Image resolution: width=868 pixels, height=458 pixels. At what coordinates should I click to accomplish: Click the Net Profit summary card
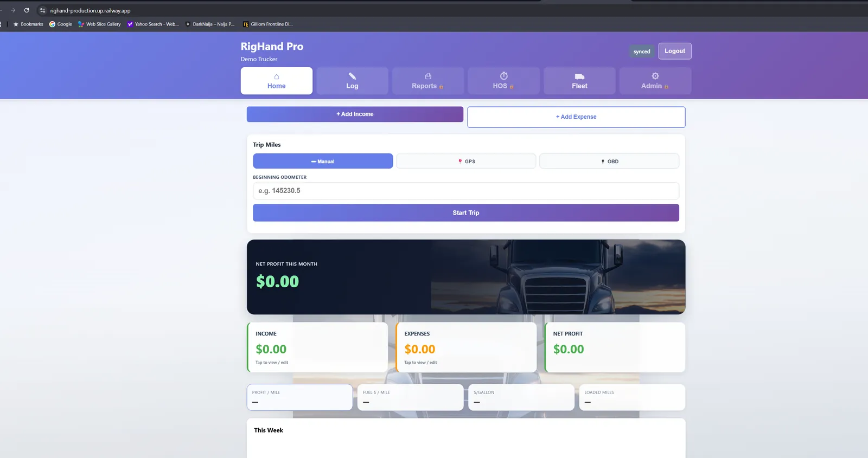(x=615, y=347)
